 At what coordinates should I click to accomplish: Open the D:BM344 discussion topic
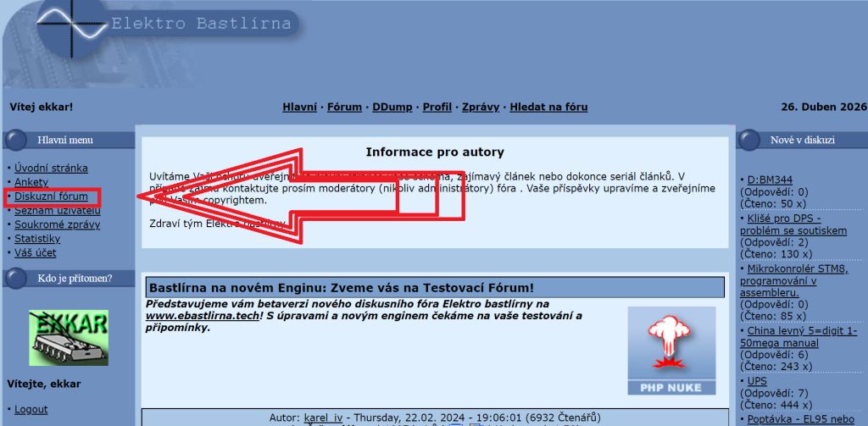coord(769,180)
